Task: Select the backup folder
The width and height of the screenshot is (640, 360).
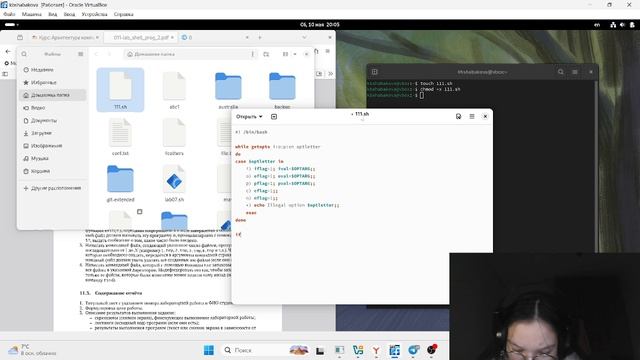Action: pyautogui.click(x=282, y=90)
